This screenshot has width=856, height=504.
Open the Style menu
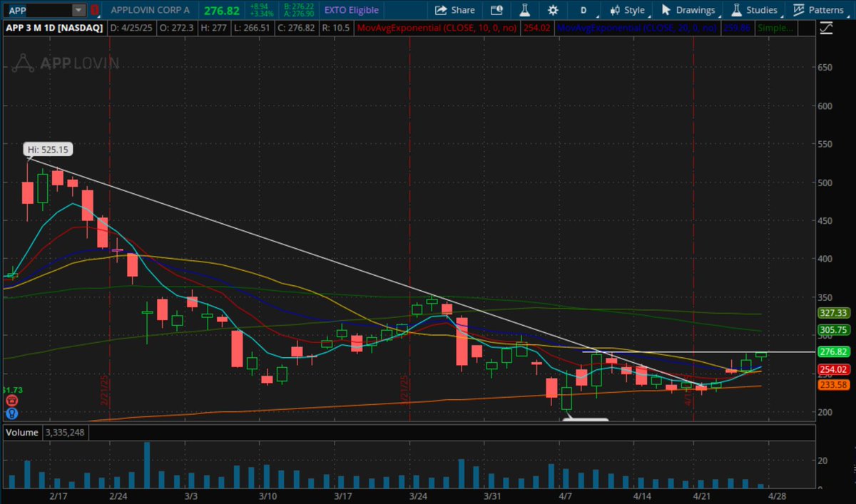point(628,10)
